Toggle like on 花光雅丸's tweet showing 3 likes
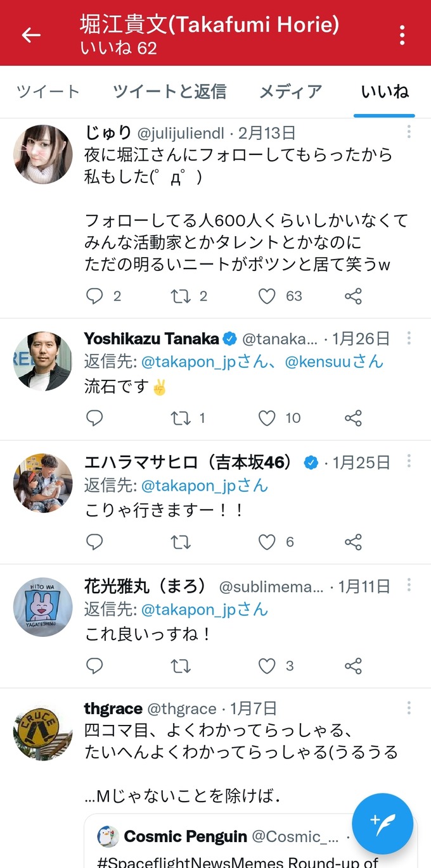The image size is (431, 868). point(266,666)
